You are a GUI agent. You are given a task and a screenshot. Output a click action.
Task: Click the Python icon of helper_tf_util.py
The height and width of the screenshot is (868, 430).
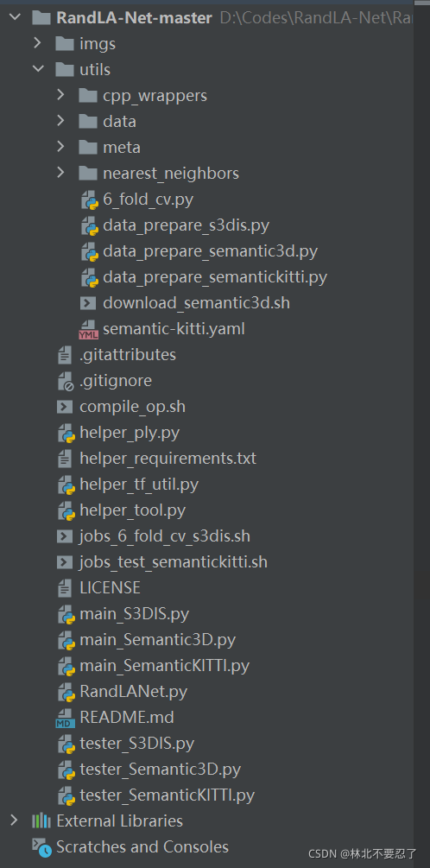66,485
